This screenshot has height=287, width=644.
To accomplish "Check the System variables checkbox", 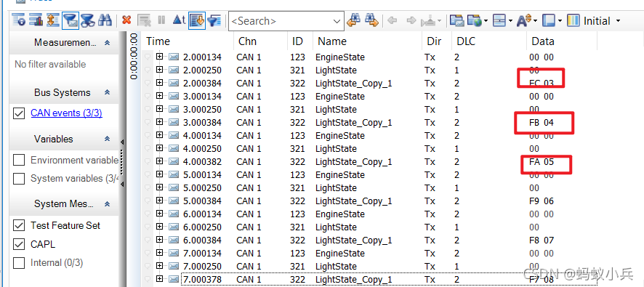I will coord(19,179).
